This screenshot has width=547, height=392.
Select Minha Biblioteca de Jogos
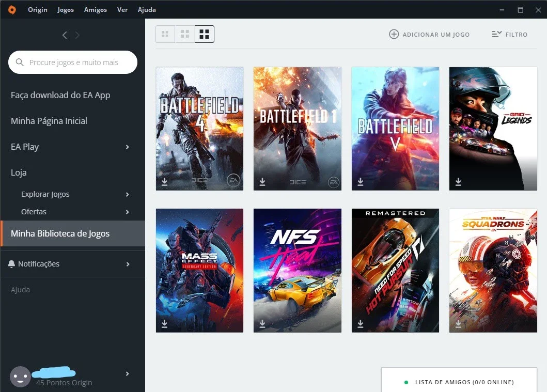(x=72, y=233)
